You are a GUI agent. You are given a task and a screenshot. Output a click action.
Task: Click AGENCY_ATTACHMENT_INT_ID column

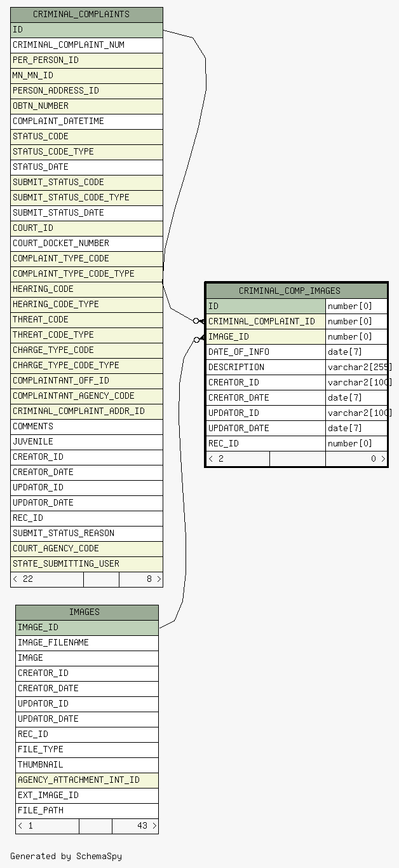(87, 780)
